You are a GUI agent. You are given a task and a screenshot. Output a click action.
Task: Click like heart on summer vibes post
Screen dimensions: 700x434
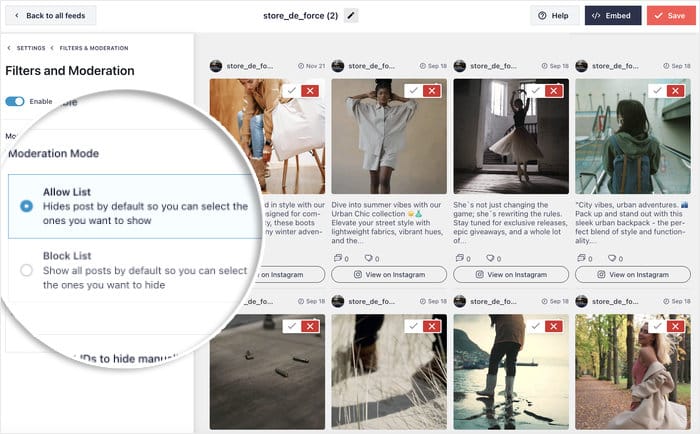click(368, 258)
